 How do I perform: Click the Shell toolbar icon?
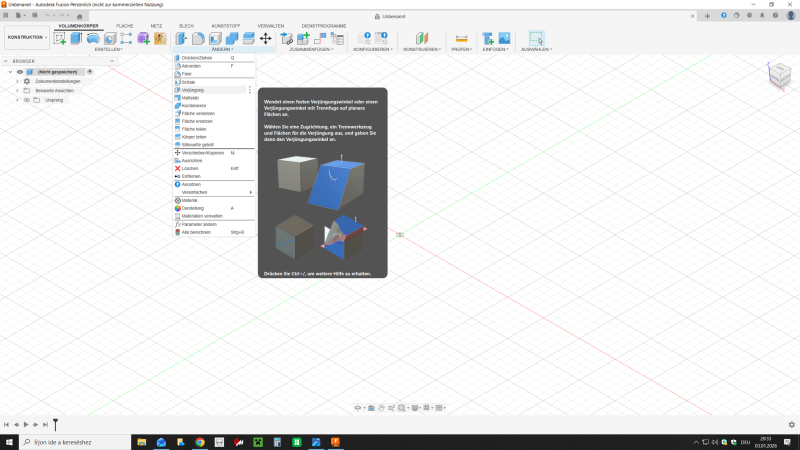(215, 38)
